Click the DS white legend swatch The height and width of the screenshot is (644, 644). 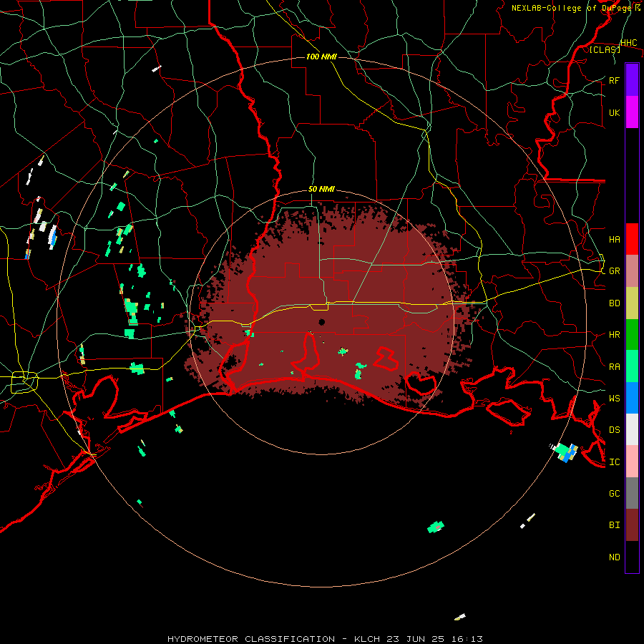click(x=632, y=429)
